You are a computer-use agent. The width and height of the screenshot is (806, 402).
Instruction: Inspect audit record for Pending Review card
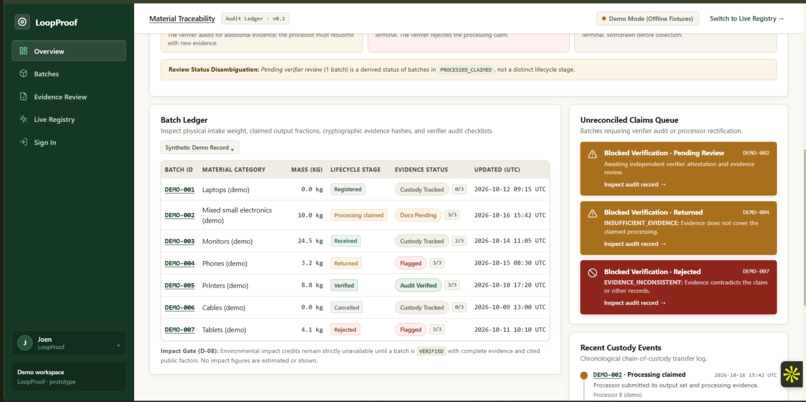click(x=635, y=184)
